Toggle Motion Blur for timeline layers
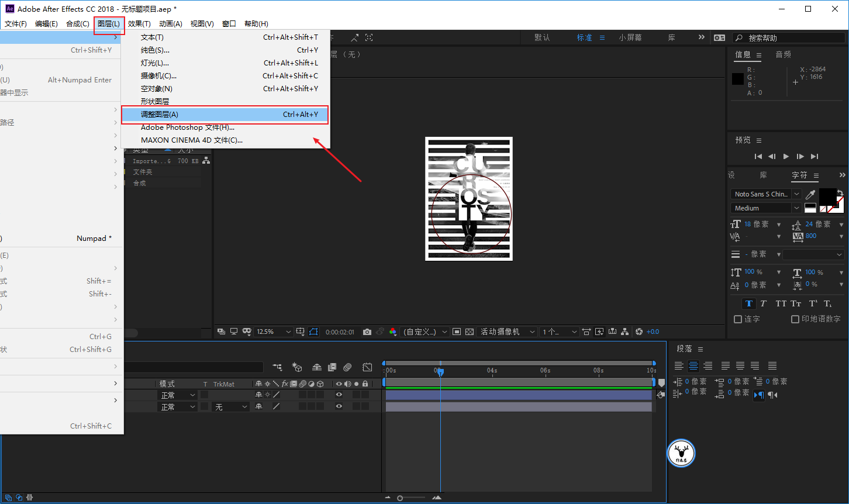Viewport: 849px width, 504px height. (347, 367)
